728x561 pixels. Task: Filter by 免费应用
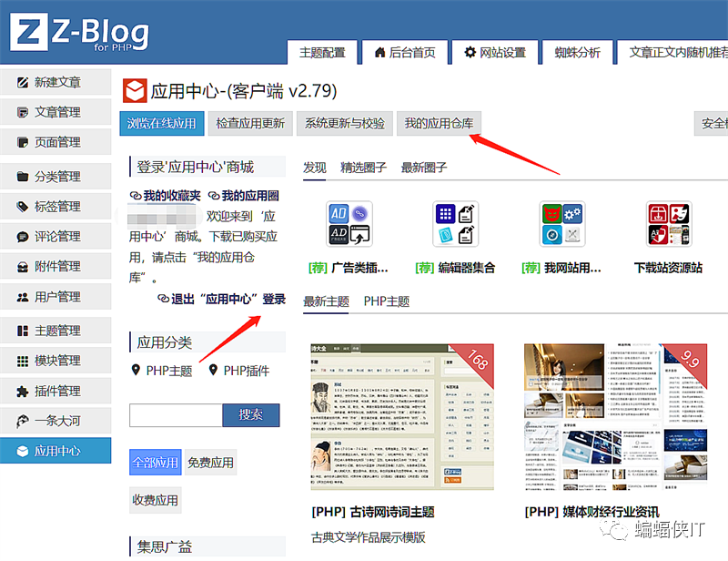click(210, 463)
